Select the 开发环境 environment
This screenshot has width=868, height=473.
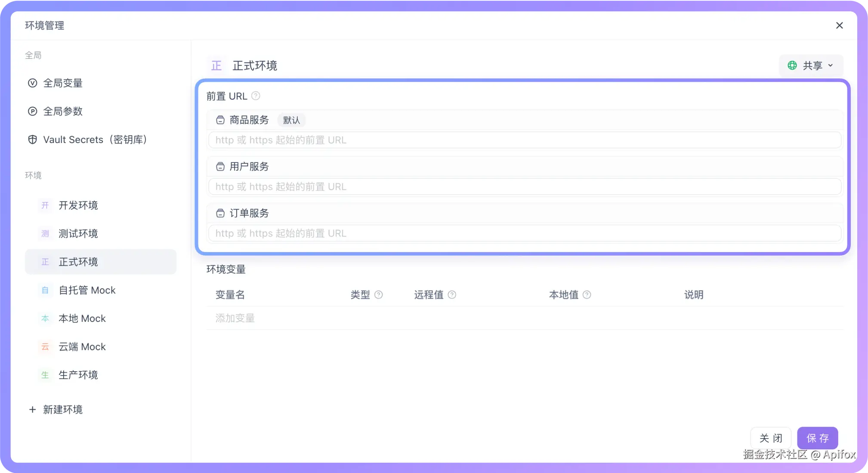click(78, 205)
